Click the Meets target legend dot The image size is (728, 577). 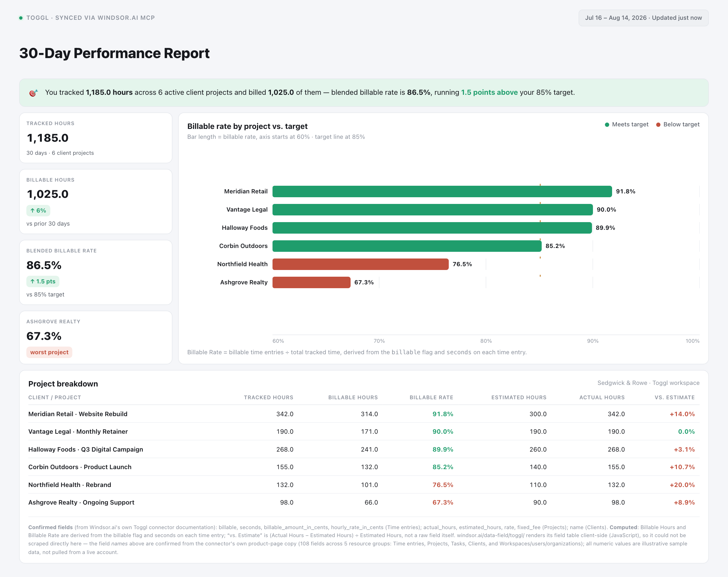point(607,124)
